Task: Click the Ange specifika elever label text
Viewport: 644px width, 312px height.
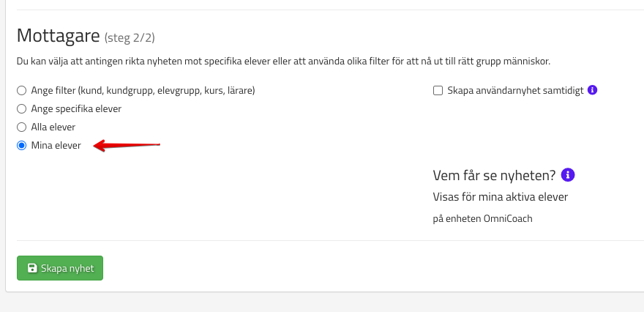Action: coord(76,108)
